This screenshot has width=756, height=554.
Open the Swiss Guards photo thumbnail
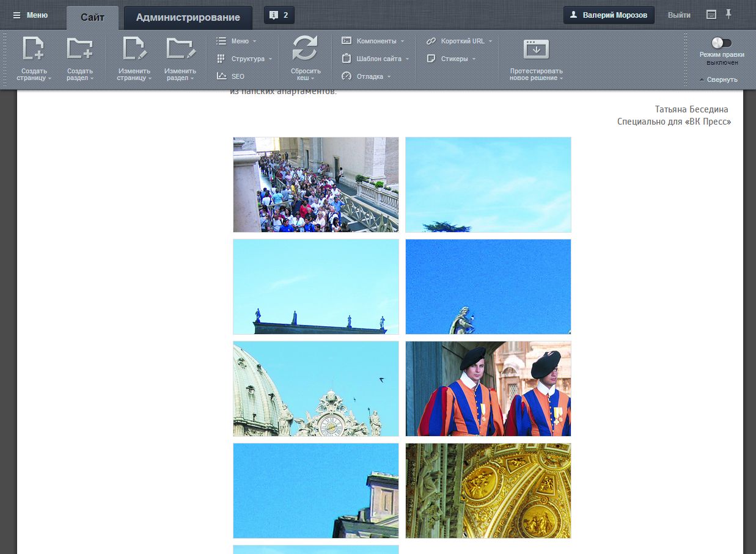pyautogui.click(x=488, y=388)
